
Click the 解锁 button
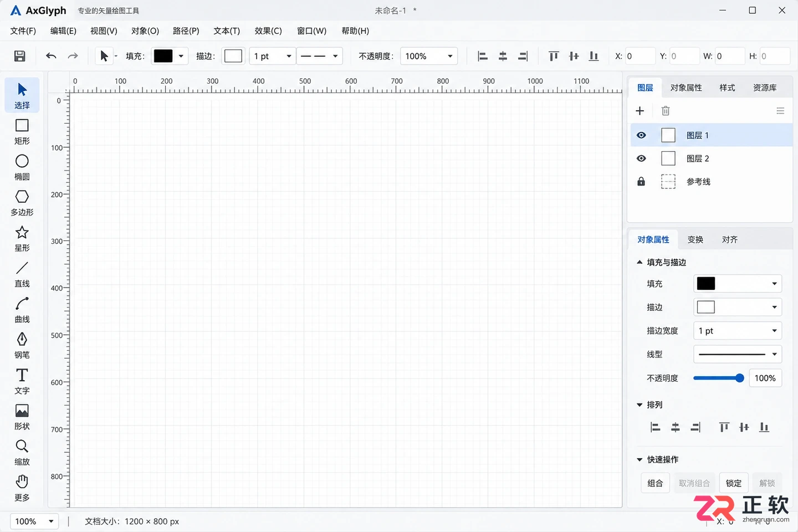(767, 483)
